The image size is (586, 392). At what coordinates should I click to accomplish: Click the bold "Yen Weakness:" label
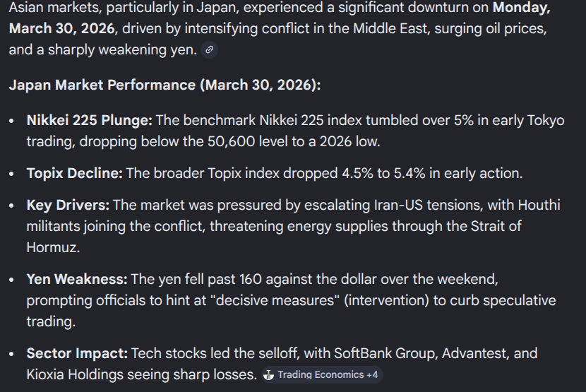77,280
